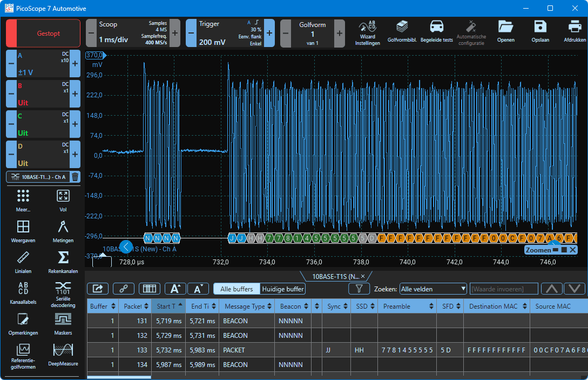Open the Wizard Instellingen tool

367,33
